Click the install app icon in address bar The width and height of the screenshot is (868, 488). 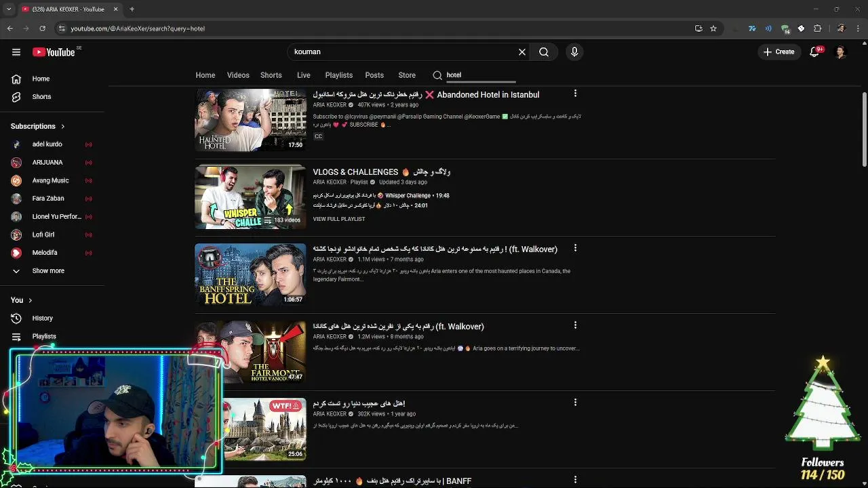tap(698, 28)
